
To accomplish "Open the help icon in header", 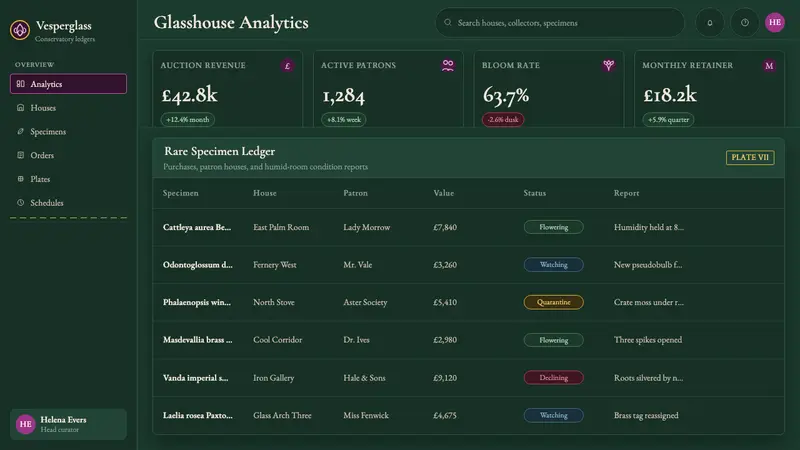I will click(745, 22).
